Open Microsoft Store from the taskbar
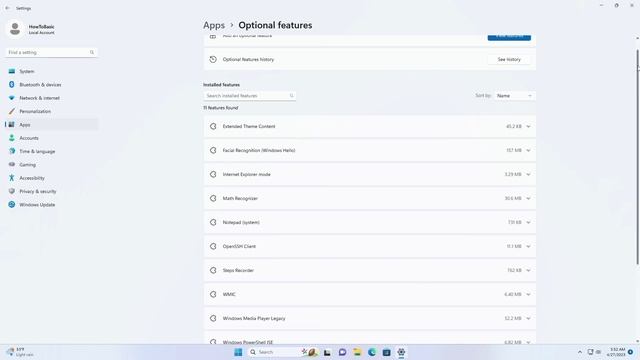 tap(387, 352)
